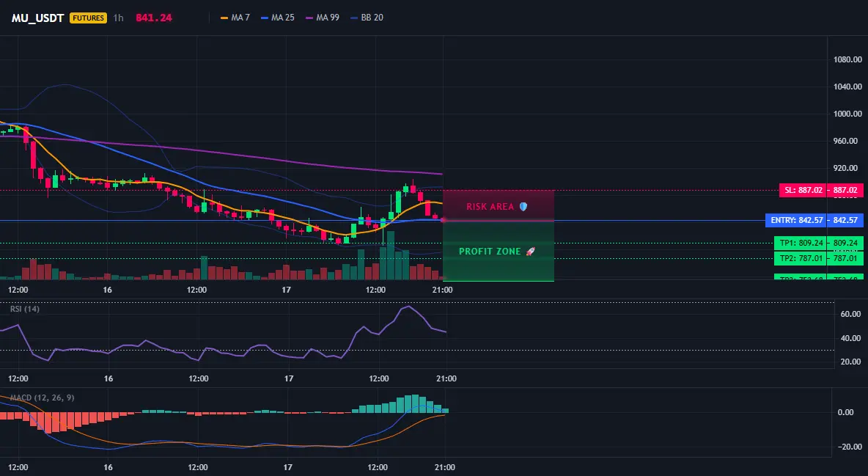Click the FUTURES badge
Screen dimensions: 868x476
88,18
